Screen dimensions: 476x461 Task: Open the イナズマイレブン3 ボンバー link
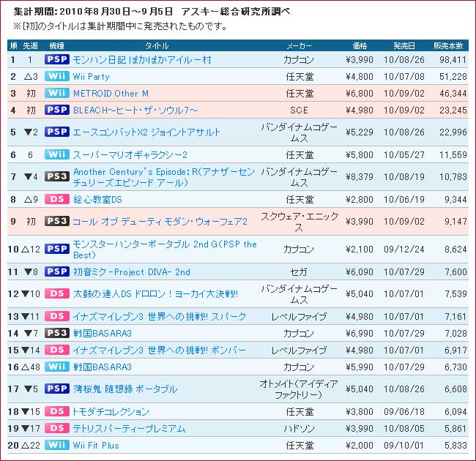coord(160,351)
